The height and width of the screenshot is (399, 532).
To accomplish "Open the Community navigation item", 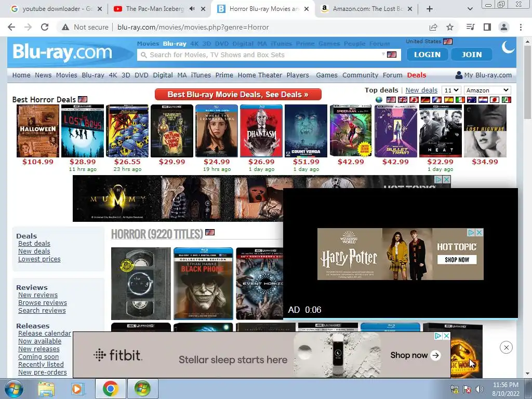I will 361,75.
